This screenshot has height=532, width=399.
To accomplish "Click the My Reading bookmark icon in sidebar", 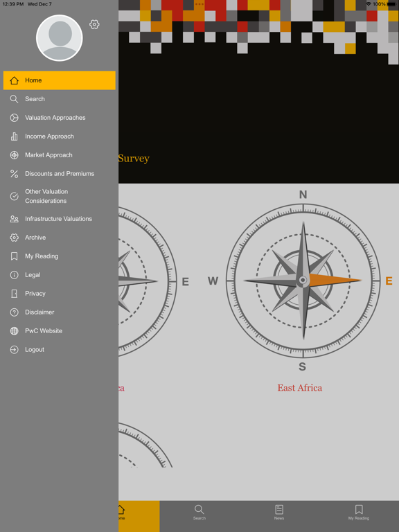I will pyautogui.click(x=14, y=256).
